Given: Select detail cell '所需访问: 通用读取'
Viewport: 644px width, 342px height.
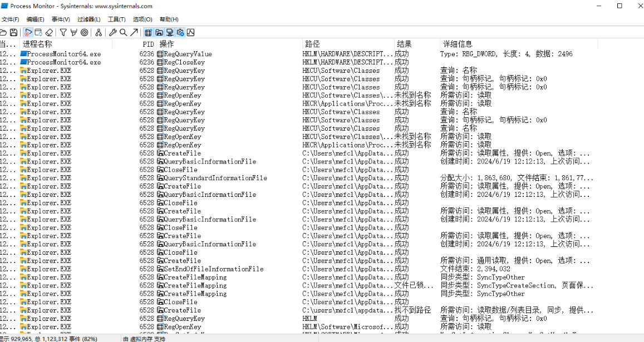Looking at the screenshot, I should click(515, 261).
